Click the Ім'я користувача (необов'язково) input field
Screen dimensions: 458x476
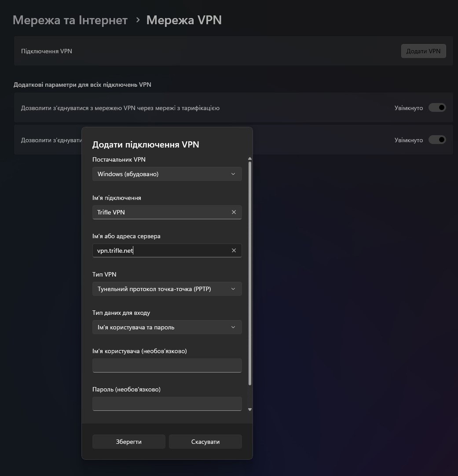click(167, 365)
